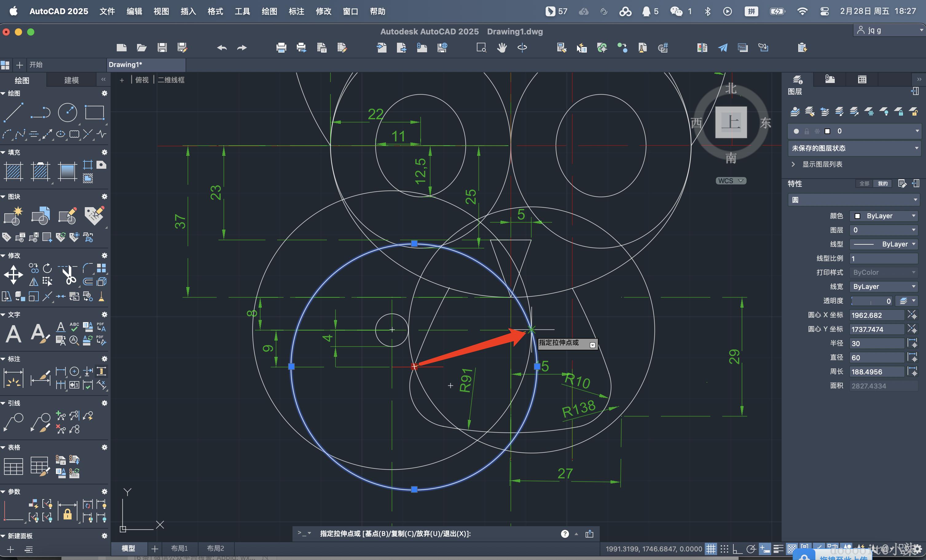926x560 pixels.
Task: Toggle snap mode in the status bar
Action: point(724,549)
